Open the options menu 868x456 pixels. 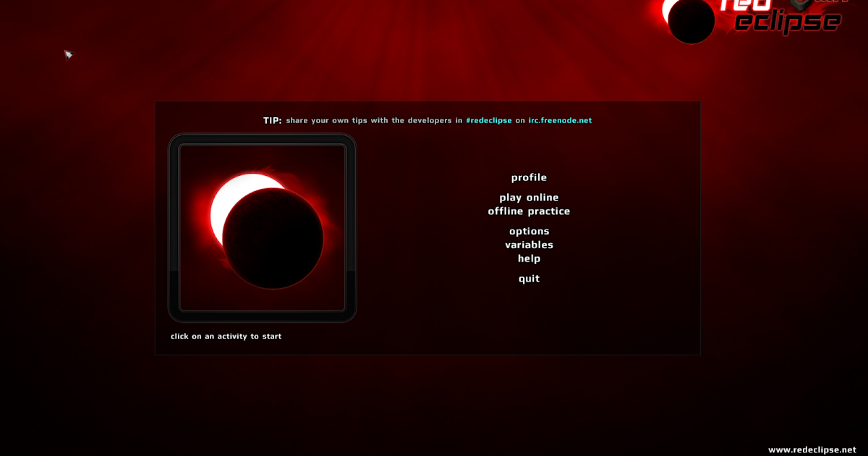point(529,230)
